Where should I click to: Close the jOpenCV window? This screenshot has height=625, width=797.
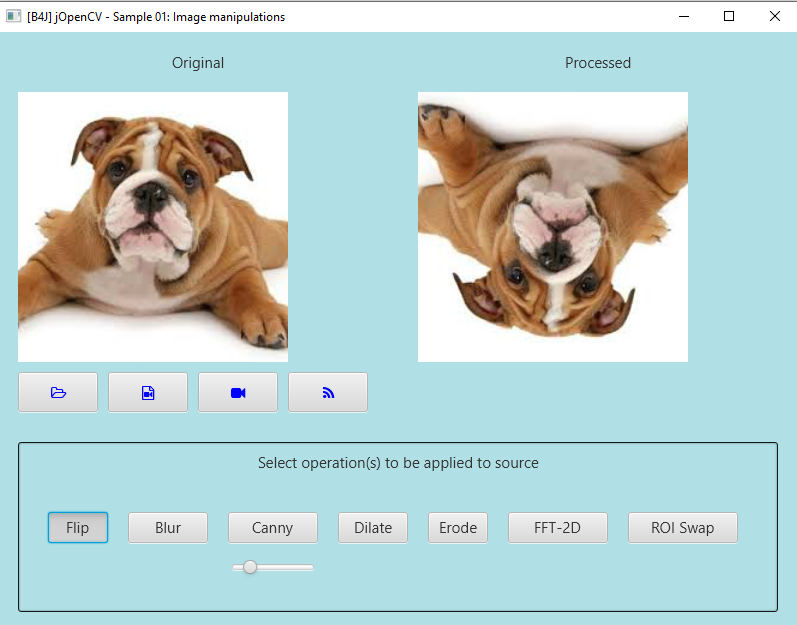tap(775, 16)
